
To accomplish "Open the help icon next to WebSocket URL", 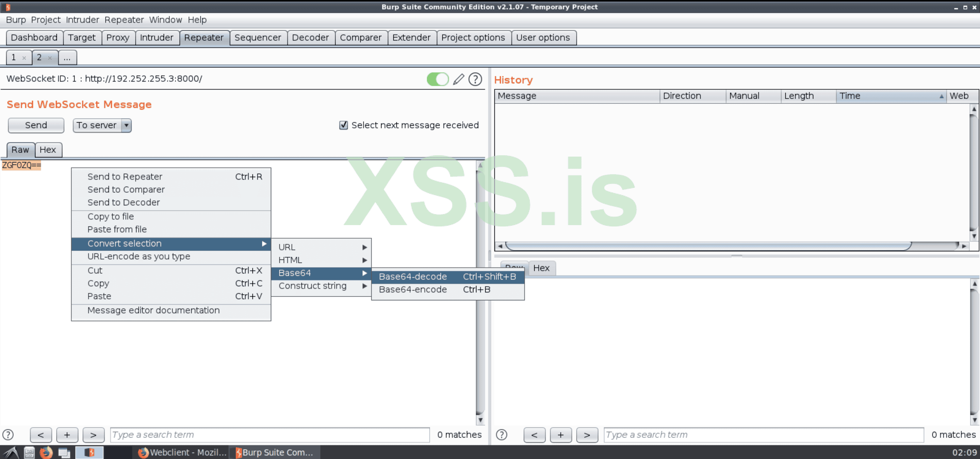I will pyautogui.click(x=475, y=79).
